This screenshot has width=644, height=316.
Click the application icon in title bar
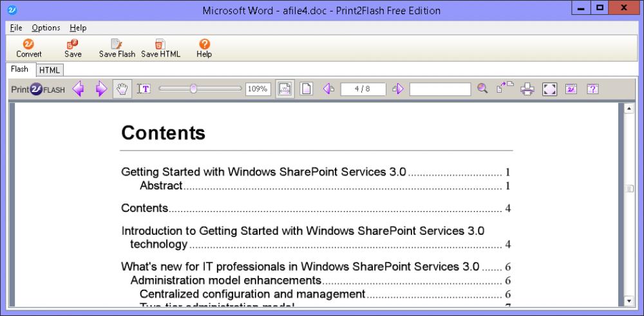coord(12,10)
